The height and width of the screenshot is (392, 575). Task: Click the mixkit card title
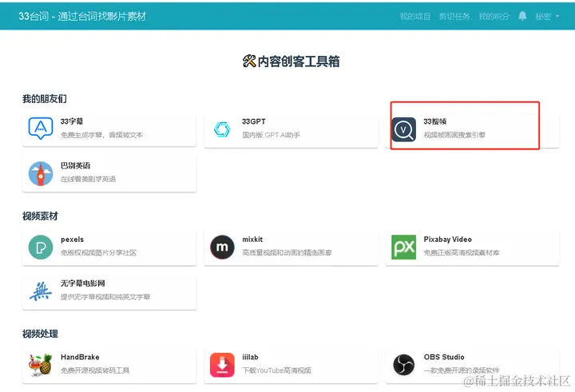click(x=252, y=240)
